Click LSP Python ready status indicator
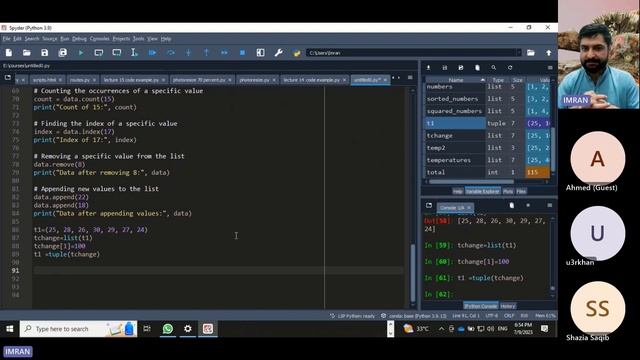 [x=352, y=316]
